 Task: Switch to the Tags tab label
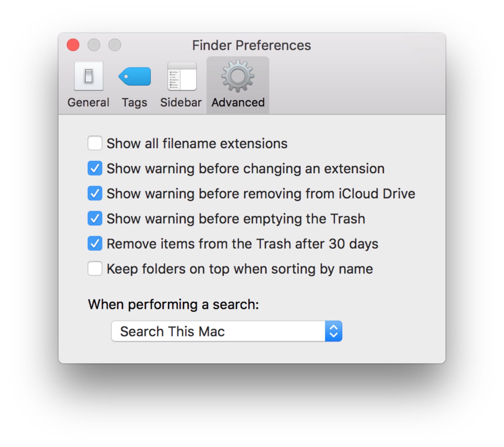coord(135,102)
